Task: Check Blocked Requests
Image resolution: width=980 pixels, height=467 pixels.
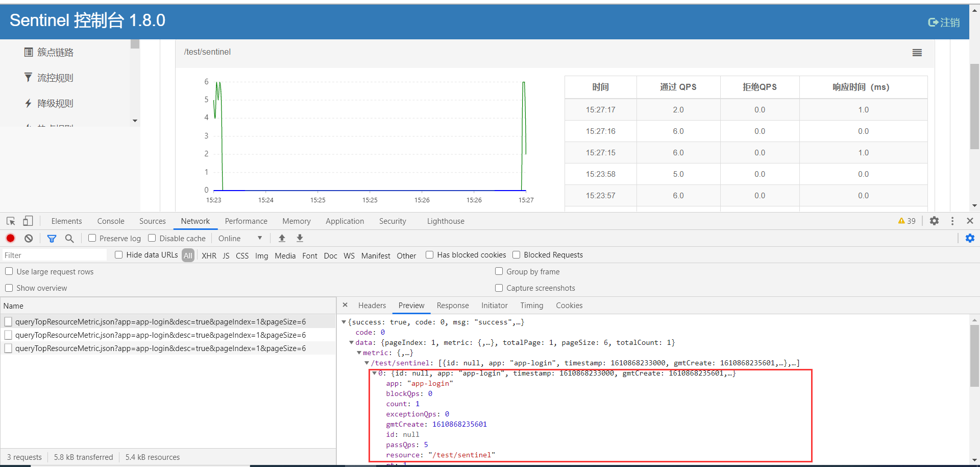Action: point(516,255)
